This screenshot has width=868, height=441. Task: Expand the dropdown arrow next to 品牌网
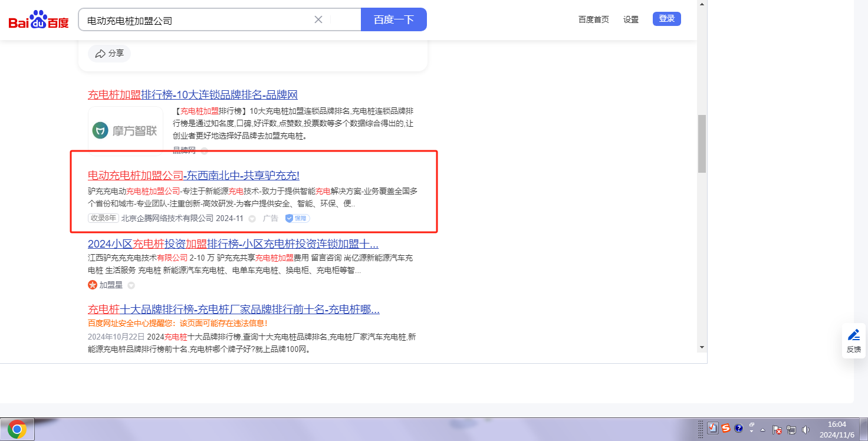pos(204,151)
